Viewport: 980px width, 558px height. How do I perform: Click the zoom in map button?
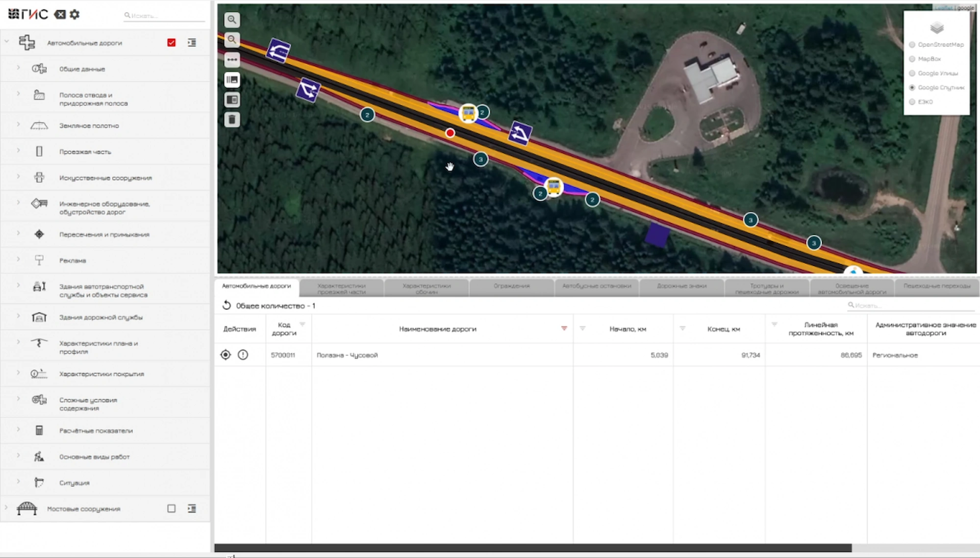click(x=232, y=20)
